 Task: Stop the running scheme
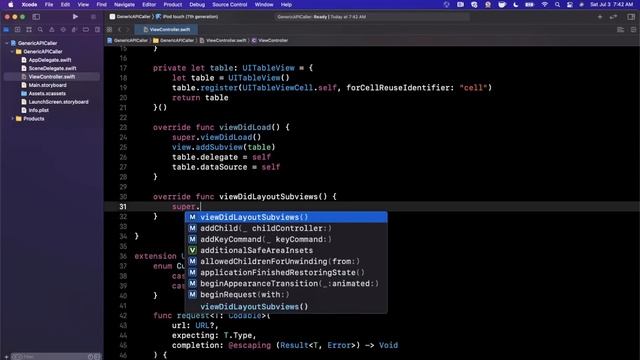[x=93, y=17]
